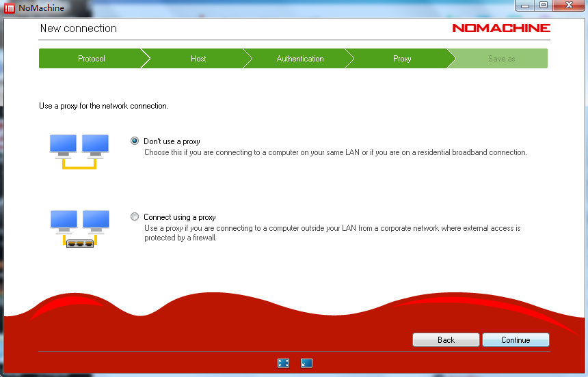Minimize the NoMachine window
588x377 pixels.
pyautogui.click(x=525, y=5)
